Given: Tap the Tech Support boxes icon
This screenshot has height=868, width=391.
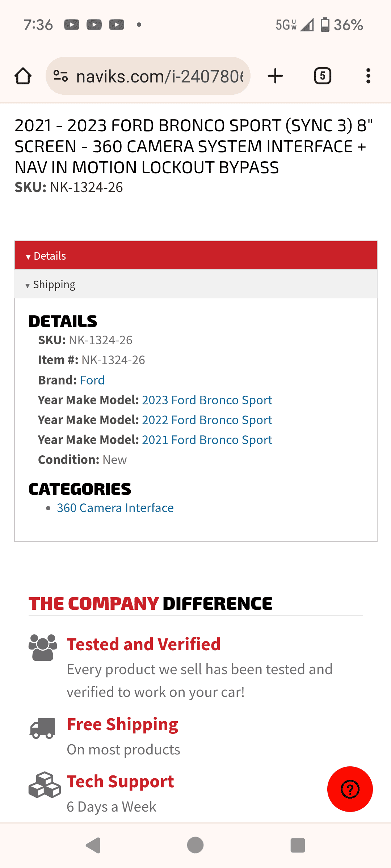Looking at the screenshot, I should click(x=44, y=785).
